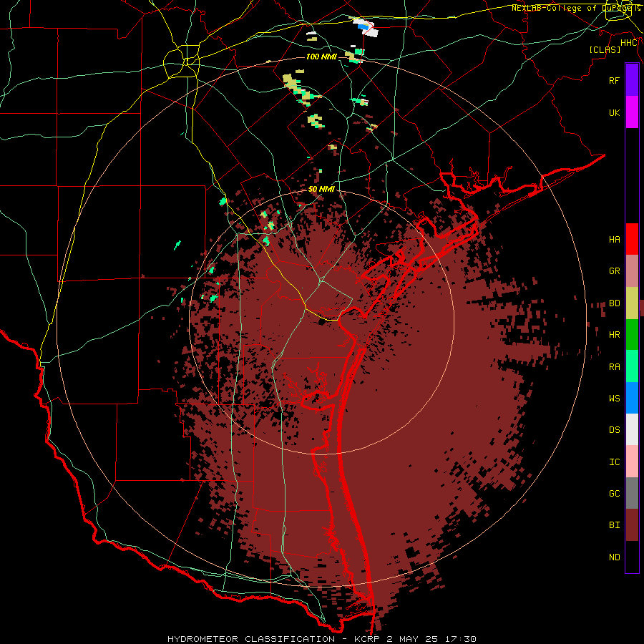Click the 100 NMI range ring label
Viewport: 644px width, 644px height.
tap(321, 57)
